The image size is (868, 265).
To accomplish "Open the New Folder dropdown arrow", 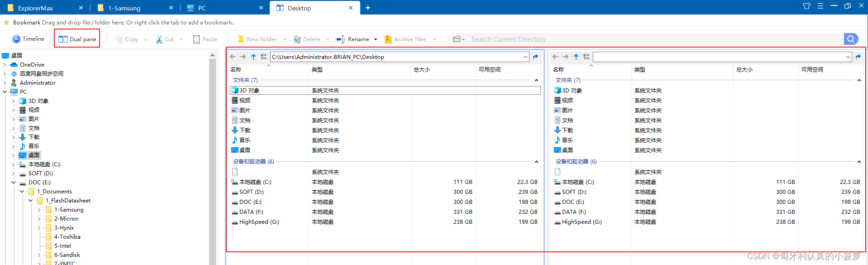I will point(284,39).
